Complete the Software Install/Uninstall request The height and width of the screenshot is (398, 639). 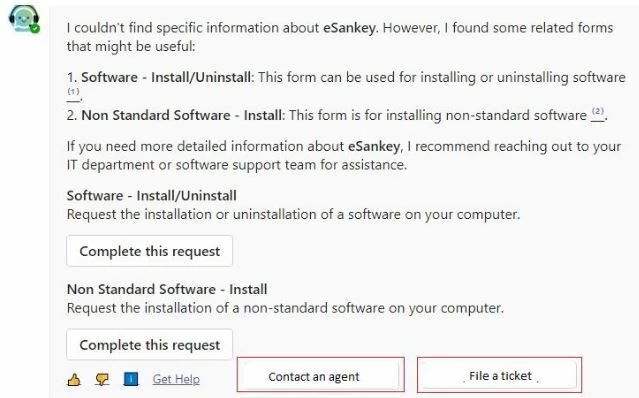(x=150, y=251)
